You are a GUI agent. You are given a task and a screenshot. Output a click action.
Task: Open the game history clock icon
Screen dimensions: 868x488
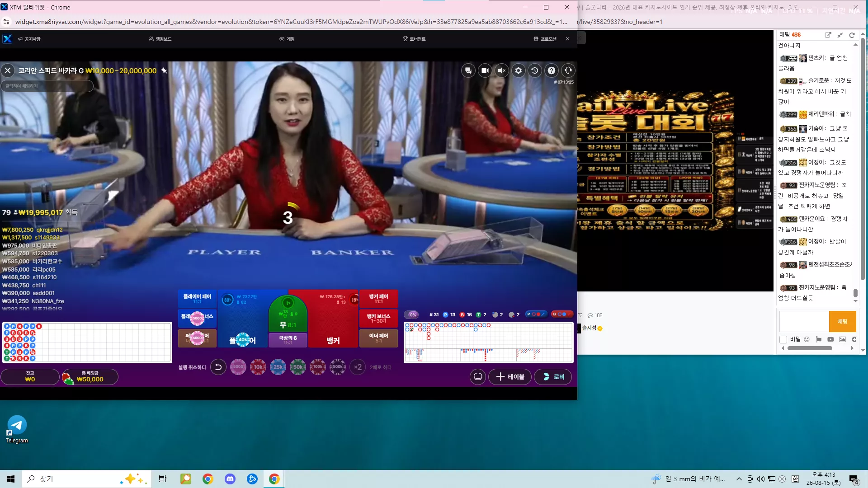tap(535, 70)
